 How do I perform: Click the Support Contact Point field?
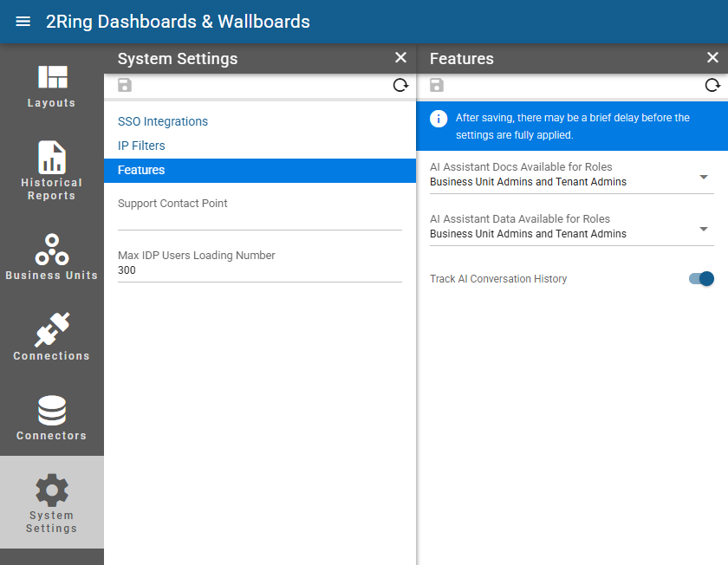coord(260,213)
